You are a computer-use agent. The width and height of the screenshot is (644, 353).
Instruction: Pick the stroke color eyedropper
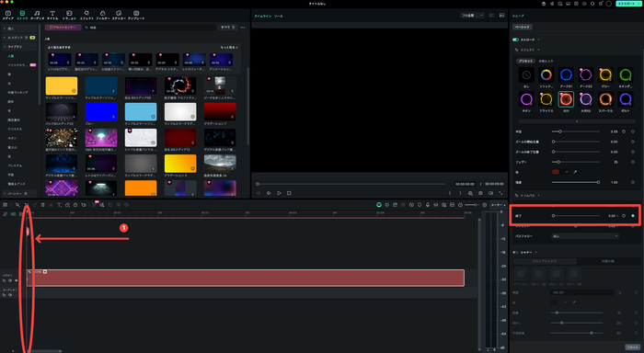click(575, 172)
